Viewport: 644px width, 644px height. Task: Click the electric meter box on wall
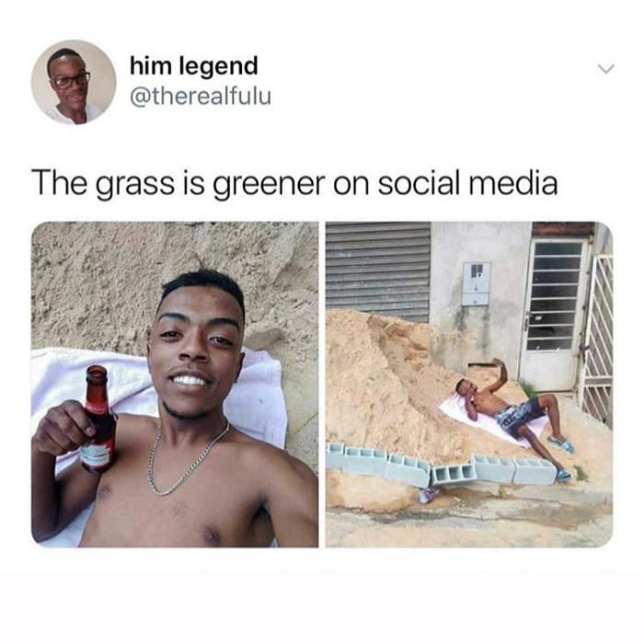(476, 283)
